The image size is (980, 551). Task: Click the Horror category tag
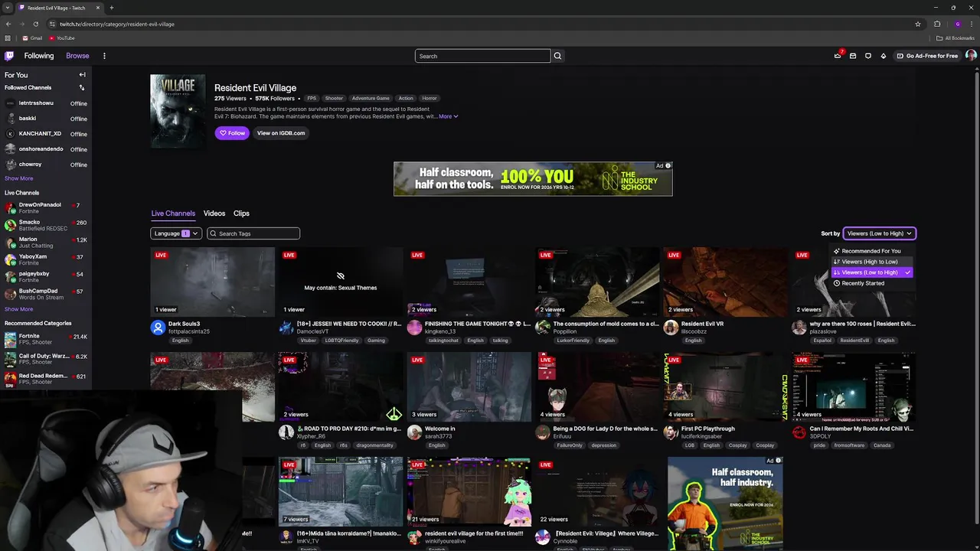click(430, 98)
